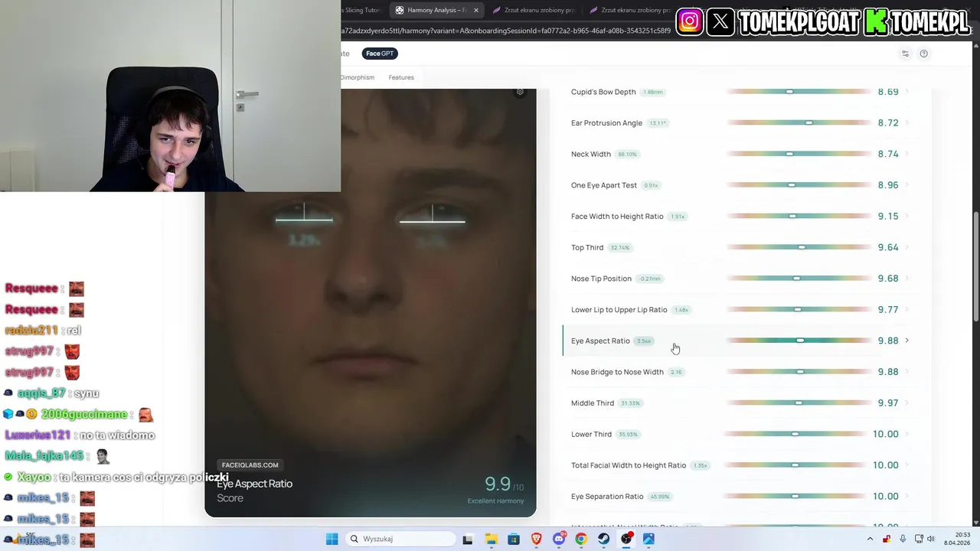Expand the Middle Third row chevron

pos(907,403)
